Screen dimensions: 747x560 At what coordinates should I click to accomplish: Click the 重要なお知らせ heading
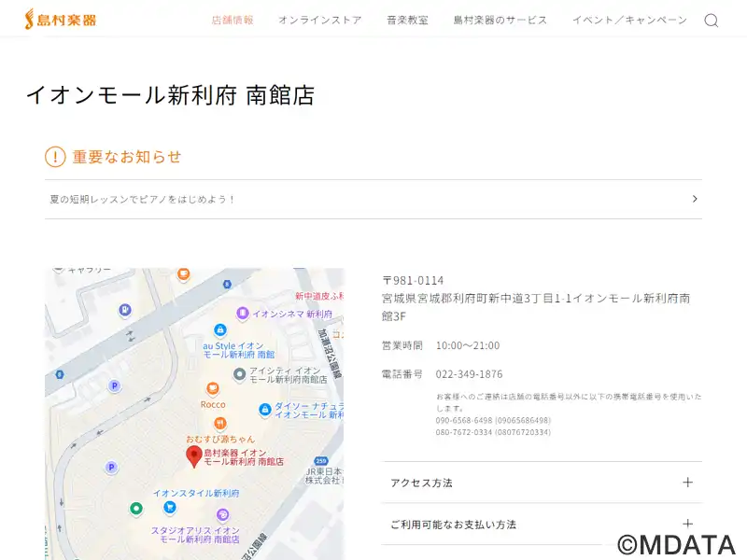(127, 157)
